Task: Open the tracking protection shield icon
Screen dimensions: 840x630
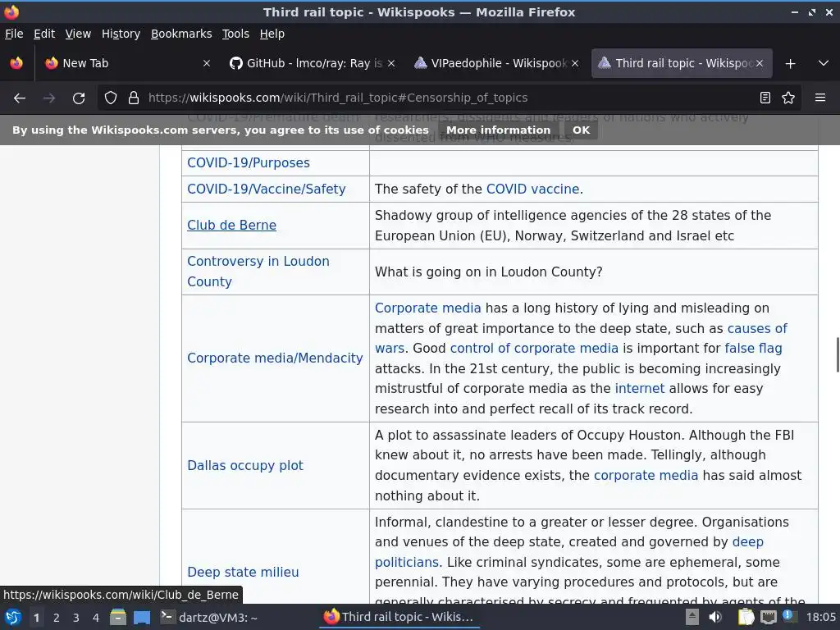Action: point(111,98)
